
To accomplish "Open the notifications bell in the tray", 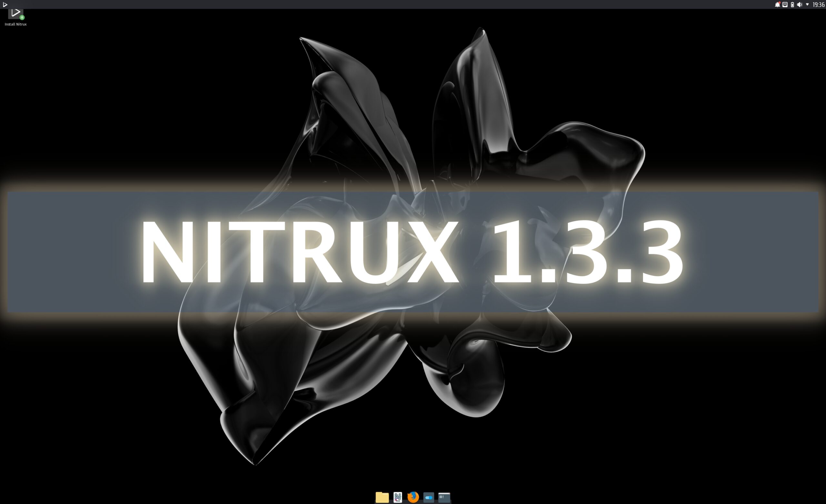I will click(x=777, y=5).
